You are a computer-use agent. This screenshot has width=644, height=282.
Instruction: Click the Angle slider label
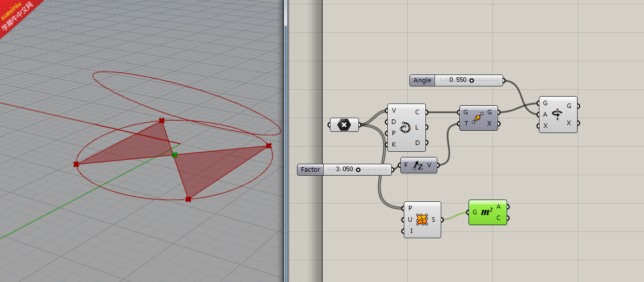pos(422,80)
